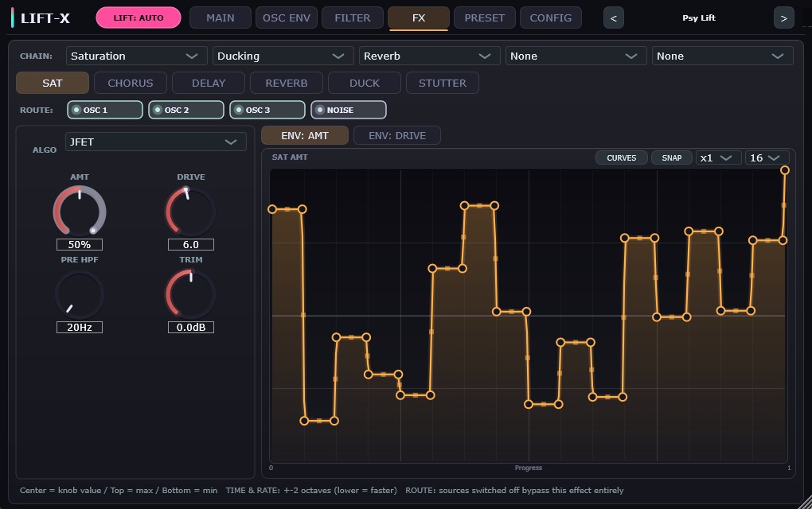Click the DRIVE knob
Image resolution: width=812 pixels, height=509 pixels.
pos(190,212)
